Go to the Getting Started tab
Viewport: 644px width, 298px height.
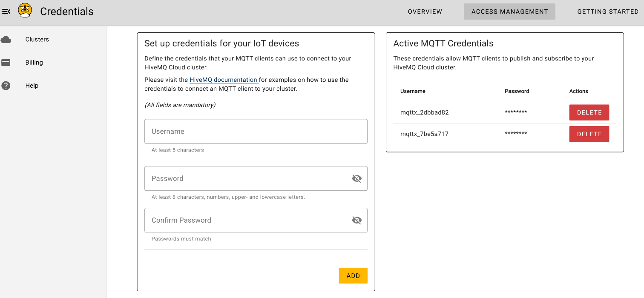pos(608,11)
